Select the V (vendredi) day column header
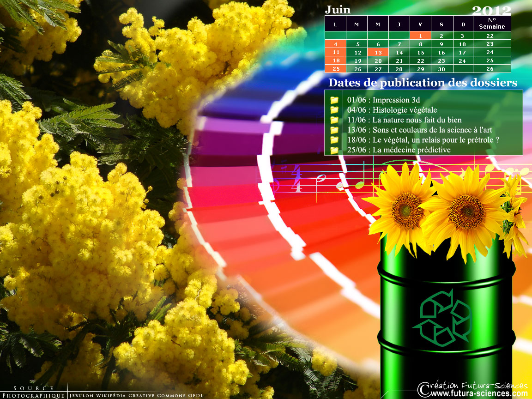This screenshot has width=532, height=399. [x=420, y=24]
